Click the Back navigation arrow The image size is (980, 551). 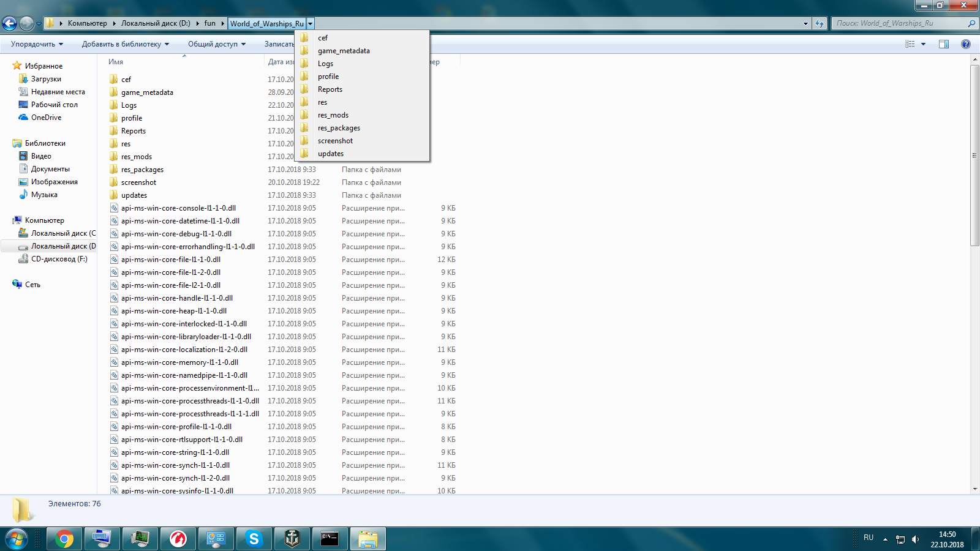coord(9,23)
